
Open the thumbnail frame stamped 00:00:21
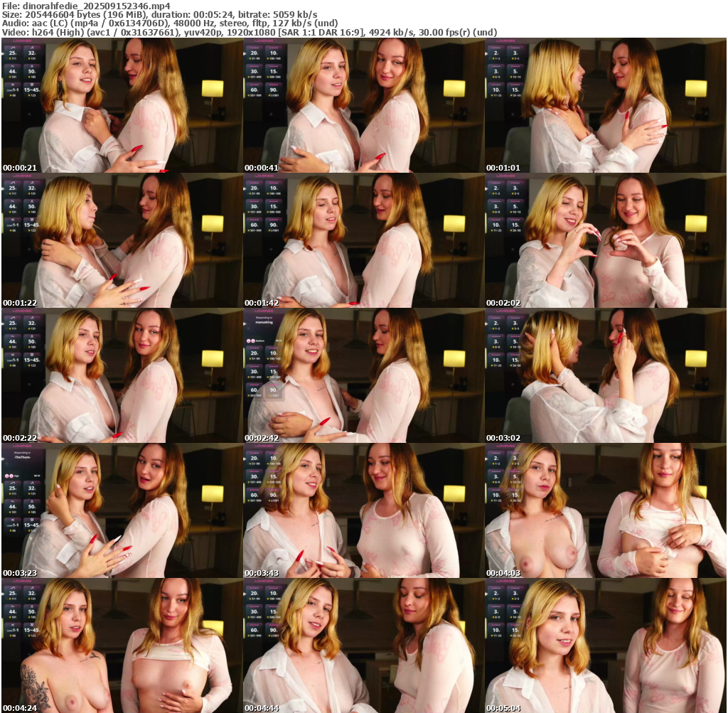point(122,105)
